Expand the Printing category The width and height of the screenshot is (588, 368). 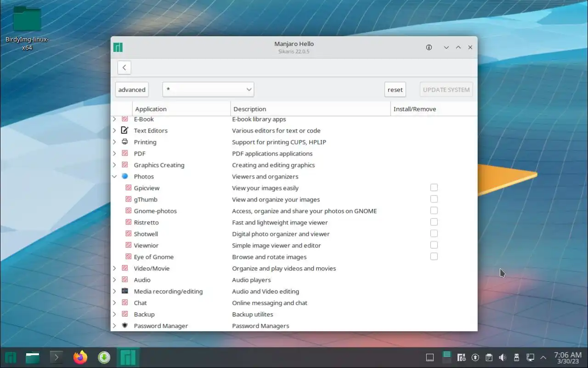114,142
